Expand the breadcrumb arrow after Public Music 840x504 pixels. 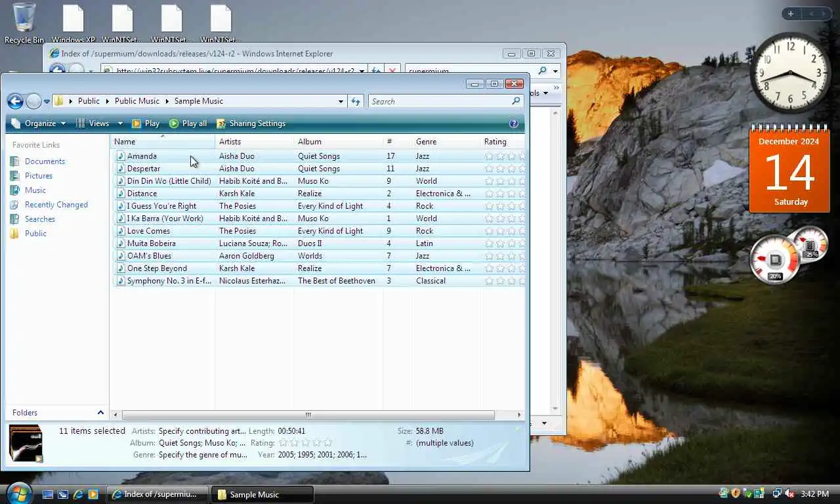[x=167, y=101]
